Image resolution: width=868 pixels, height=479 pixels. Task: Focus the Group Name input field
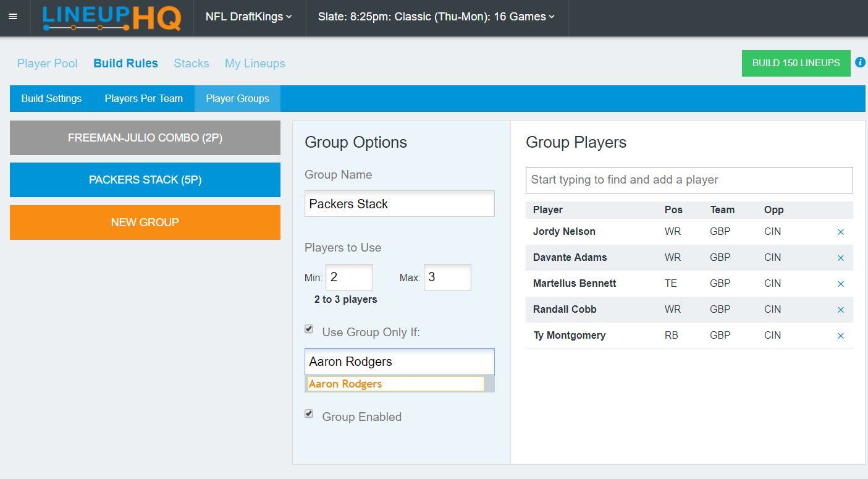tap(400, 204)
